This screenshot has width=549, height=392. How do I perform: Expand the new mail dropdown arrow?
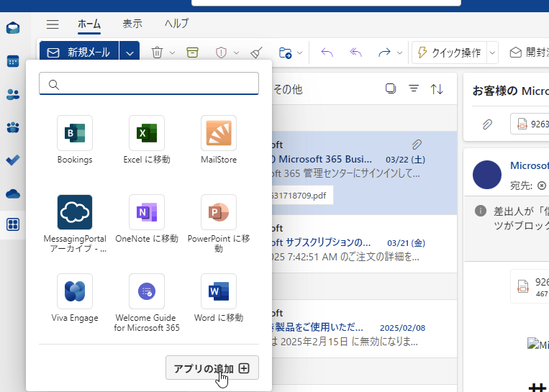[x=129, y=53]
